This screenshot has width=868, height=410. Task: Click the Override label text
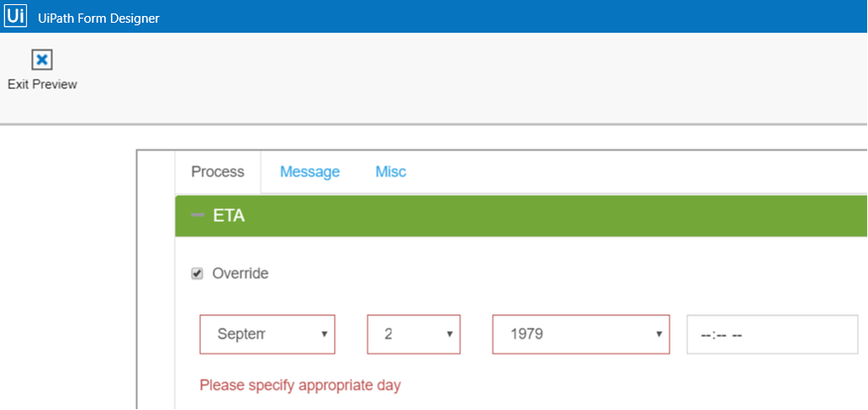pos(240,274)
